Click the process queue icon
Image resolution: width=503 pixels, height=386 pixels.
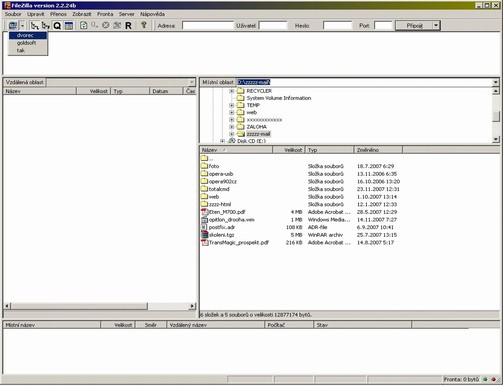(95, 25)
